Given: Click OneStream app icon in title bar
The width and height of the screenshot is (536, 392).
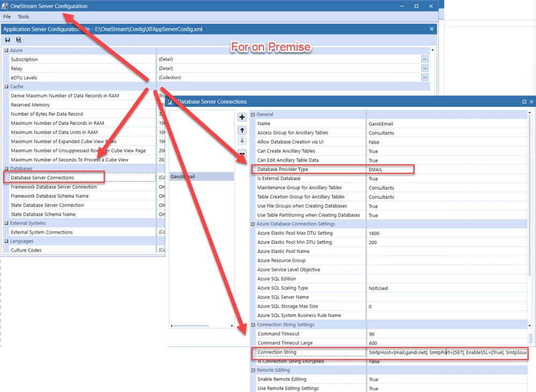Looking at the screenshot, I should pos(5,6).
